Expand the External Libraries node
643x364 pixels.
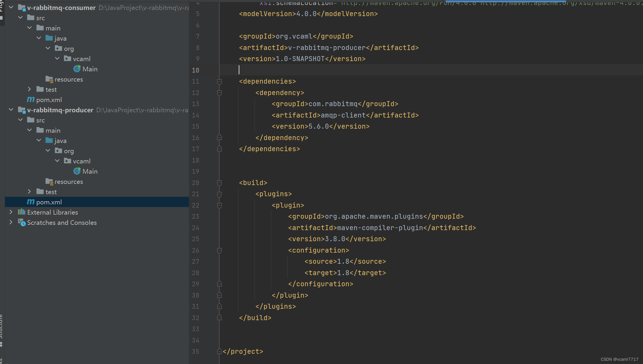11,212
